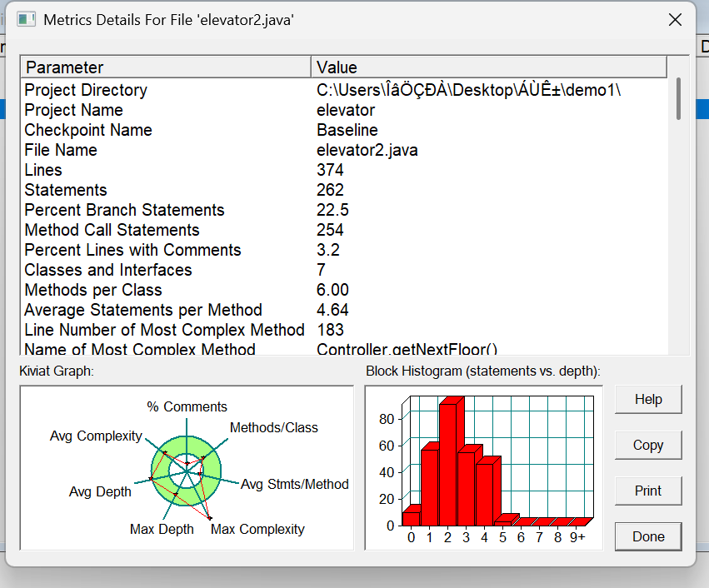This screenshot has width=709, height=588.
Task: Click the Parameter column header
Action: [x=166, y=67]
